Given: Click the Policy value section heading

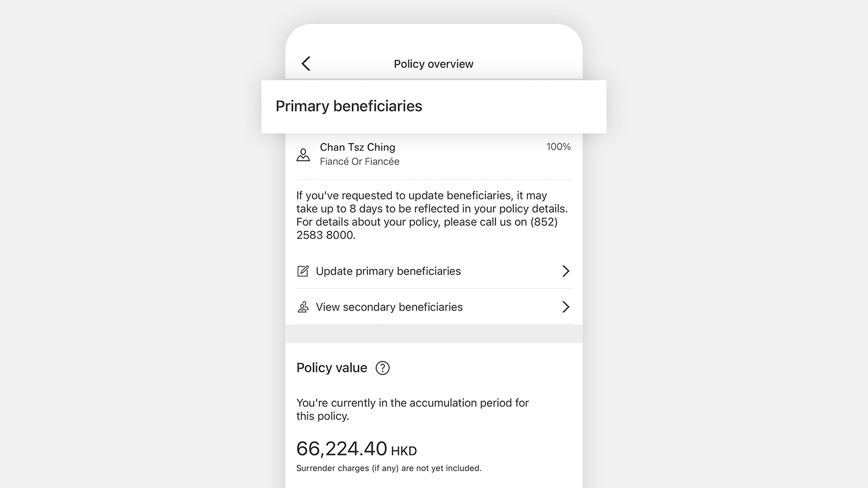Looking at the screenshot, I should pyautogui.click(x=332, y=368).
